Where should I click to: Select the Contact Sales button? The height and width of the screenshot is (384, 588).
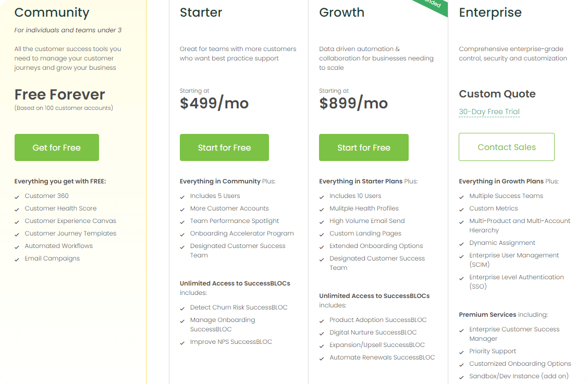pyautogui.click(x=506, y=147)
